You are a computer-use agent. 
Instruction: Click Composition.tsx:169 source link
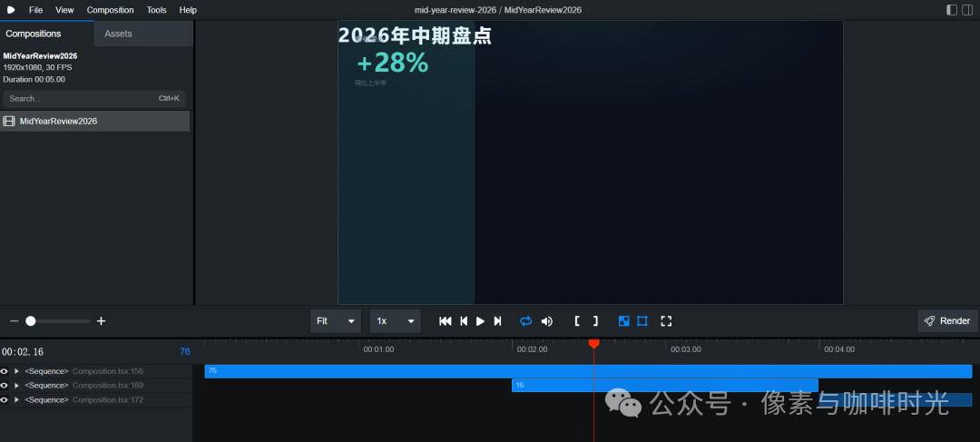[107, 386]
